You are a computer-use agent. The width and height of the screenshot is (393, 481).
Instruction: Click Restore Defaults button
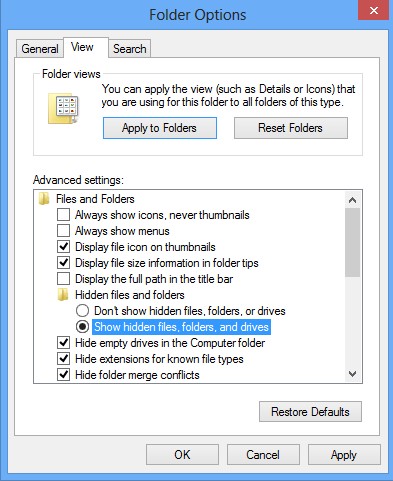pos(310,412)
